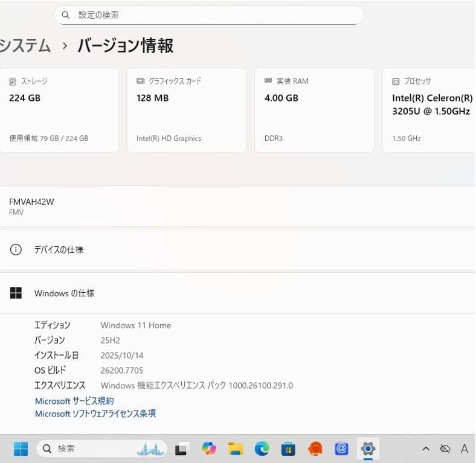The image size is (476, 463).
Task: Select the エクスペリエンス pack version text
Action: coord(197,385)
